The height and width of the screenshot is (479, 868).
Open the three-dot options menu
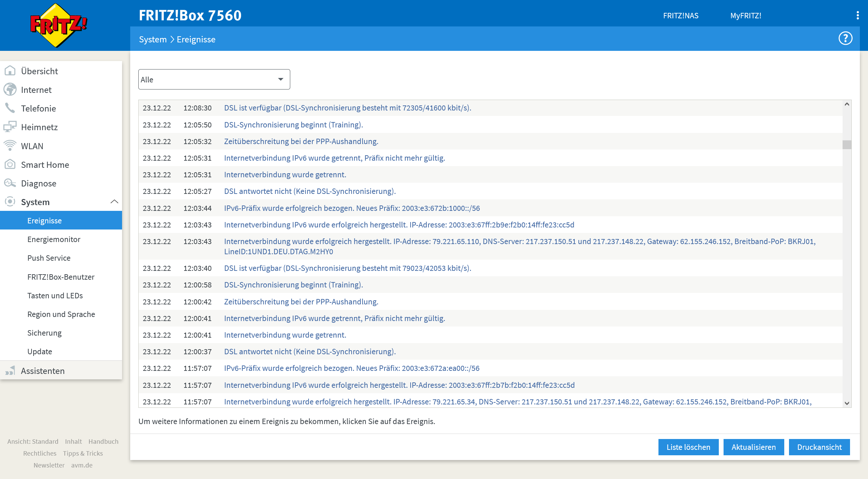[x=857, y=15]
